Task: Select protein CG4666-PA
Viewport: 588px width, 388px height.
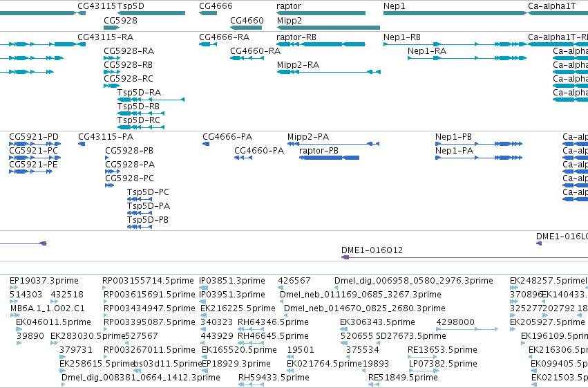Action: pos(227,137)
